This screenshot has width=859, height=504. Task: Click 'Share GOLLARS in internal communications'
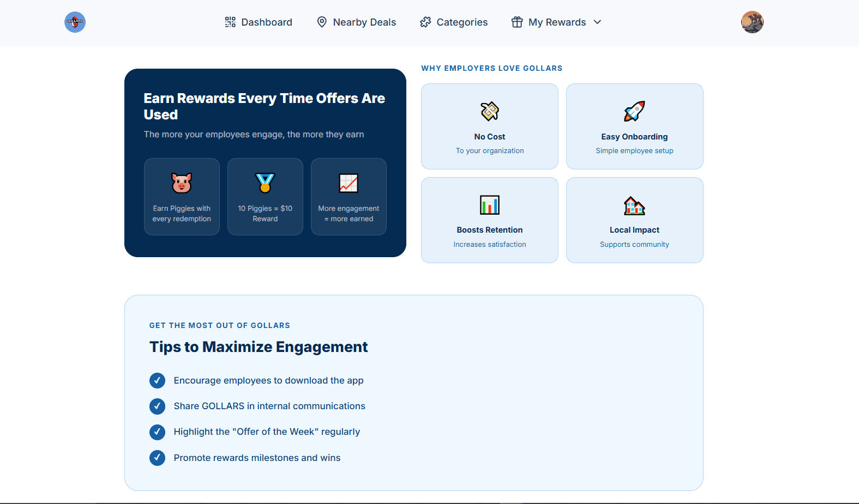point(269,406)
